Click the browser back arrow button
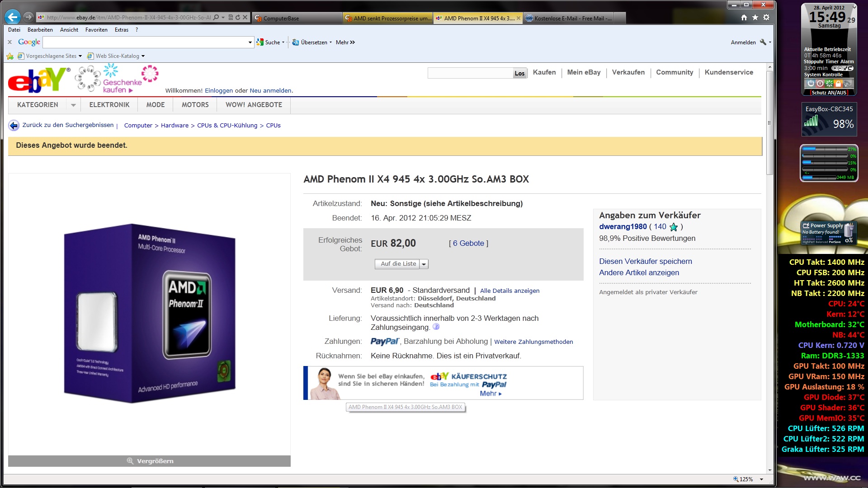868x488 pixels. click(x=13, y=17)
